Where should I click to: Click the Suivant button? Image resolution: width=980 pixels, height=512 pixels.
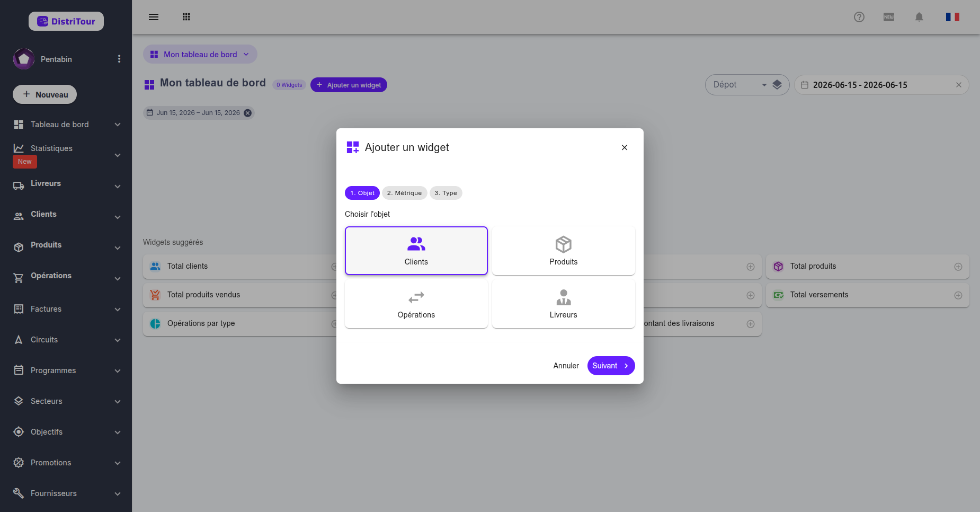pos(611,366)
